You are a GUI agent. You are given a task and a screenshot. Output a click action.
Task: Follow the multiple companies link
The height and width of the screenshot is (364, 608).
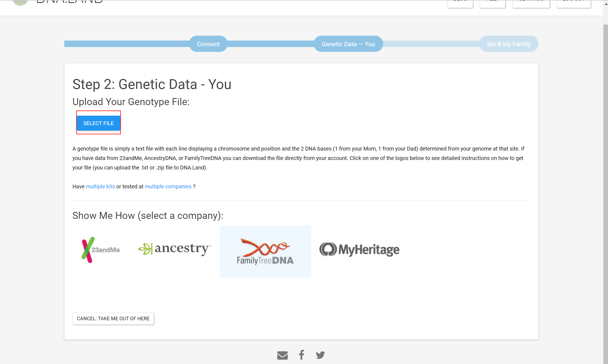click(x=168, y=186)
